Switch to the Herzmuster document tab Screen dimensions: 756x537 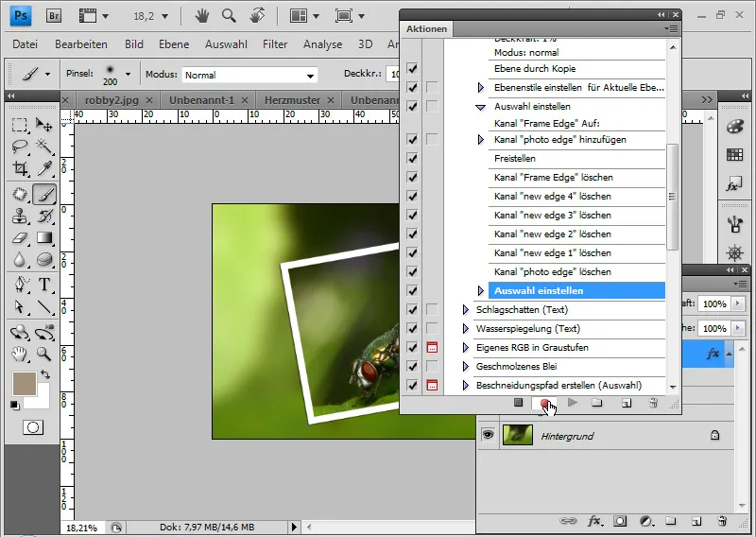pyautogui.click(x=292, y=100)
